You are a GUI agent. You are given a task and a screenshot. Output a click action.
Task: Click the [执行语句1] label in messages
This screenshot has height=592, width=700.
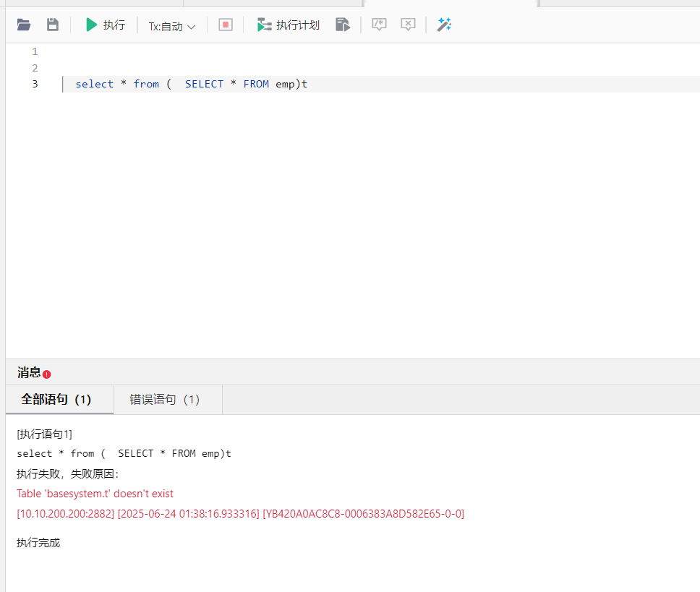click(44, 434)
